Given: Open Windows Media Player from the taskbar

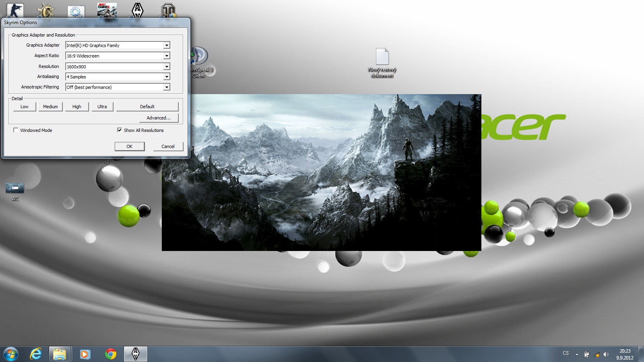Looking at the screenshot, I should [85, 354].
